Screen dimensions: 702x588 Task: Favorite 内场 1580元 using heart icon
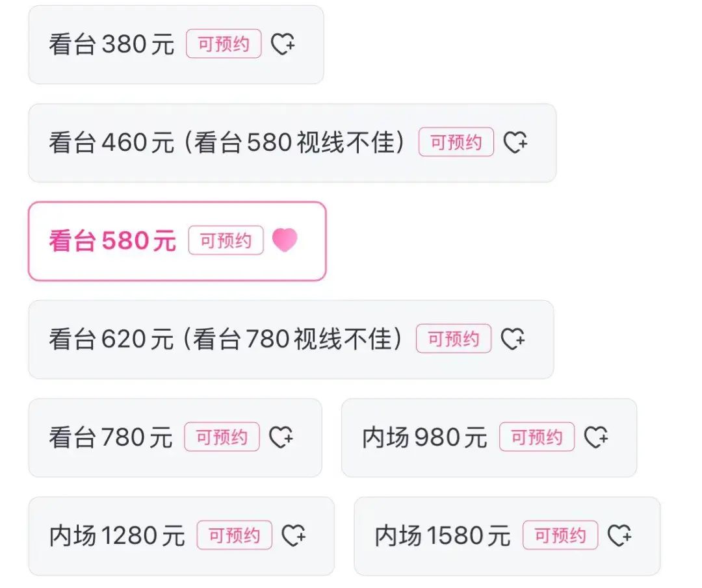(619, 535)
